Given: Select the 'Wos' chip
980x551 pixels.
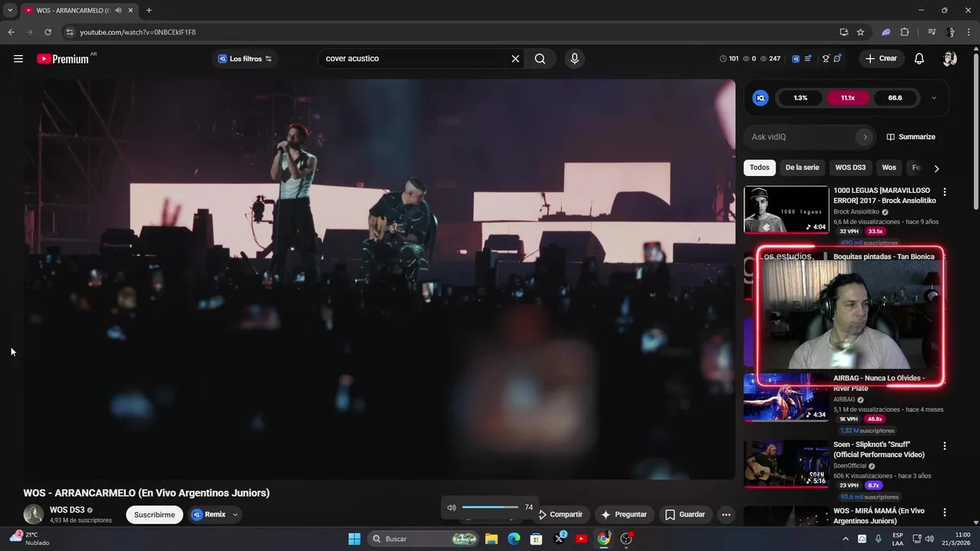Looking at the screenshot, I should tap(889, 168).
